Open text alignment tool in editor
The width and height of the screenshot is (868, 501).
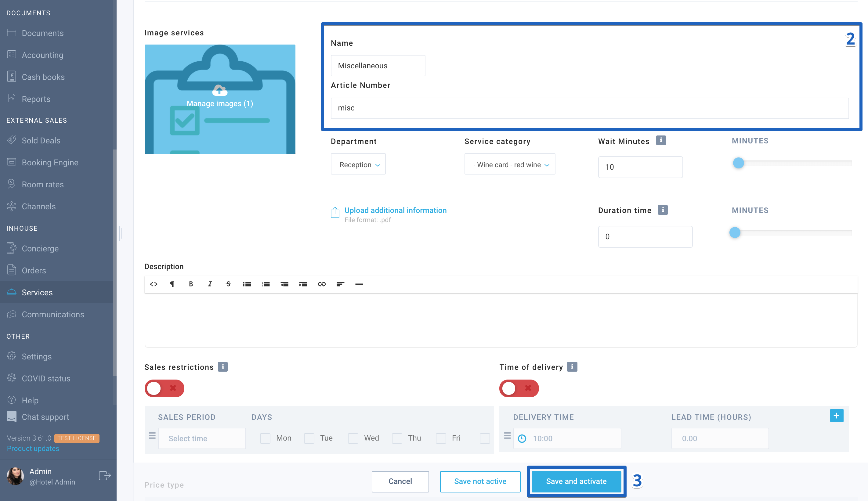tap(340, 284)
